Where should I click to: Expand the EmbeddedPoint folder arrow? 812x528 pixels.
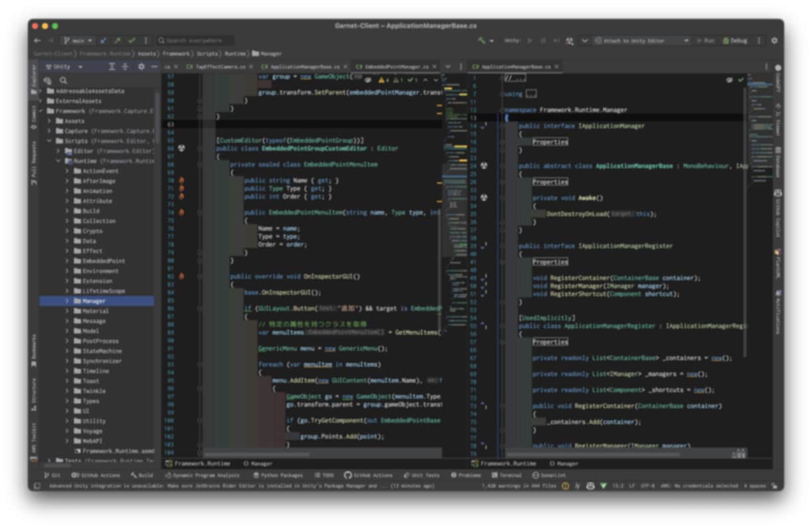pyautogui.click(x=67, y=261)
